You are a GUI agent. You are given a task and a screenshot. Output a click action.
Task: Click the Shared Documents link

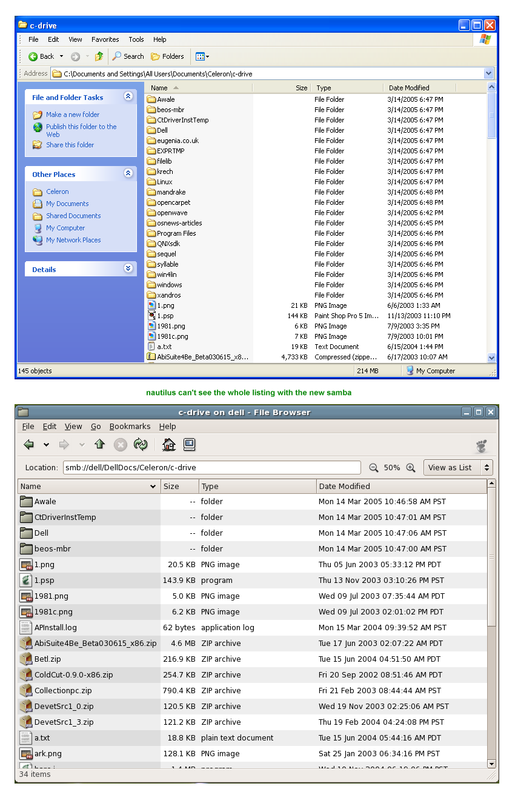73,216
